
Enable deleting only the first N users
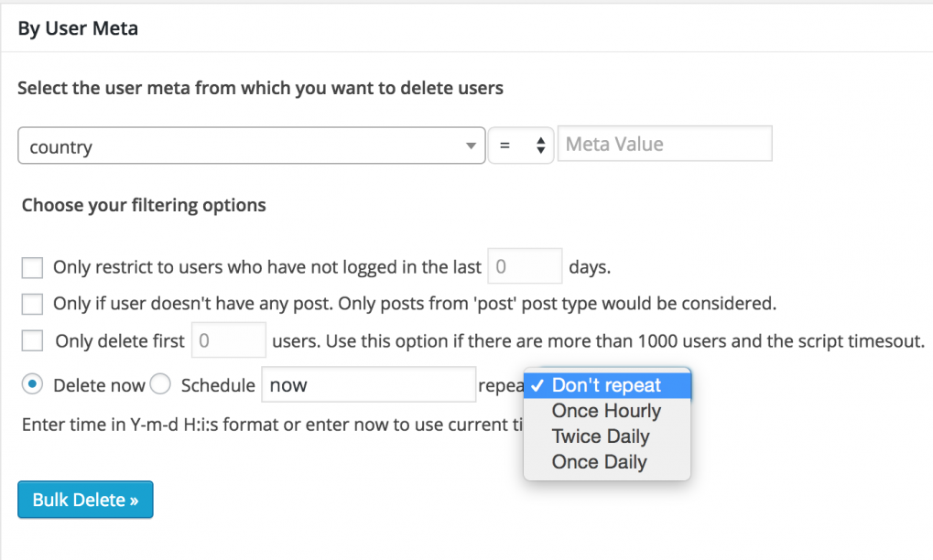click(x=31, y=339)
